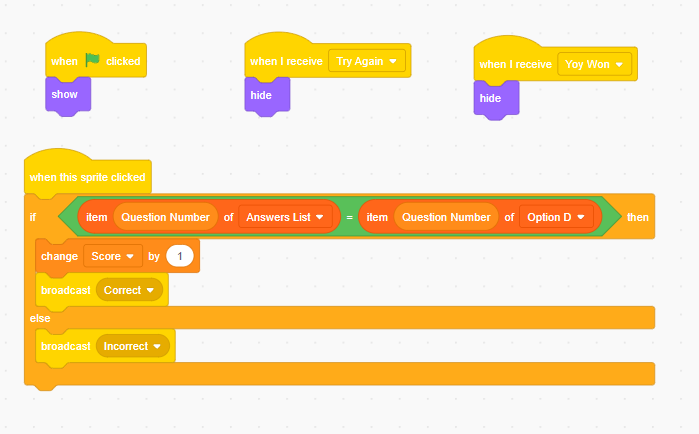
Task: Select the hide block under Yoy Won
Action: [x=496, y=98]
